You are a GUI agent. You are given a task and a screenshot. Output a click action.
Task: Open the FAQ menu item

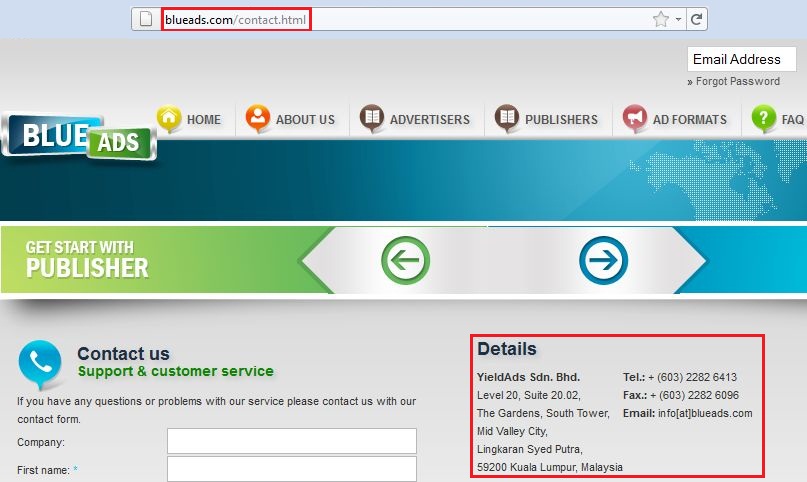point(793,119)
